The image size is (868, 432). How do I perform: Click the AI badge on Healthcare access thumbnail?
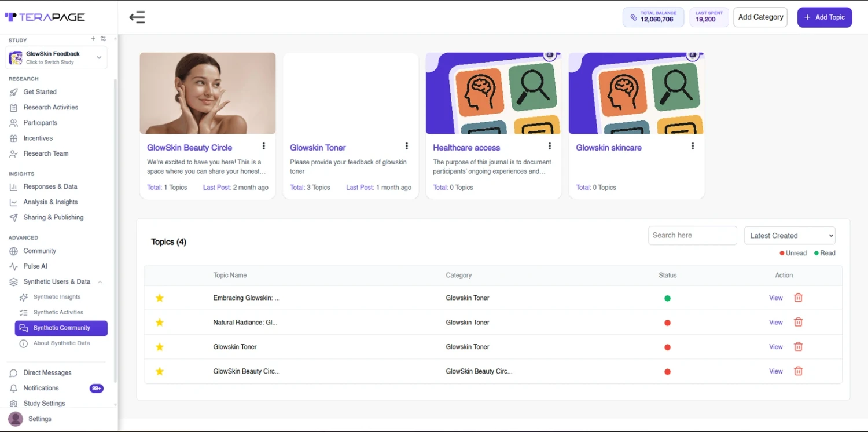(x=550, y=55)
